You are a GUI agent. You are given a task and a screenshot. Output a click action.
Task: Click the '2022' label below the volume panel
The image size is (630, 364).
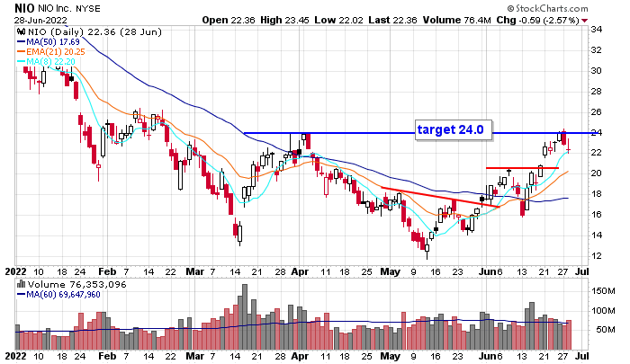15,356
